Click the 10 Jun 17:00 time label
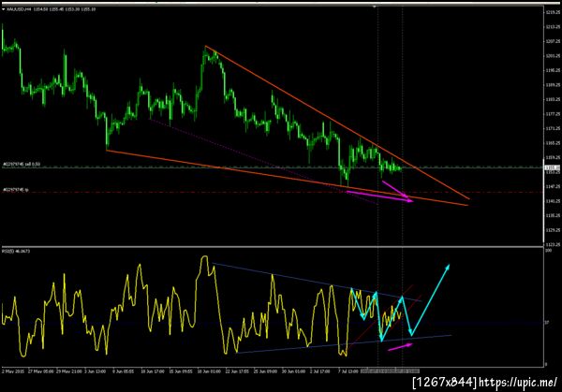562x392 pixels. 153,371
